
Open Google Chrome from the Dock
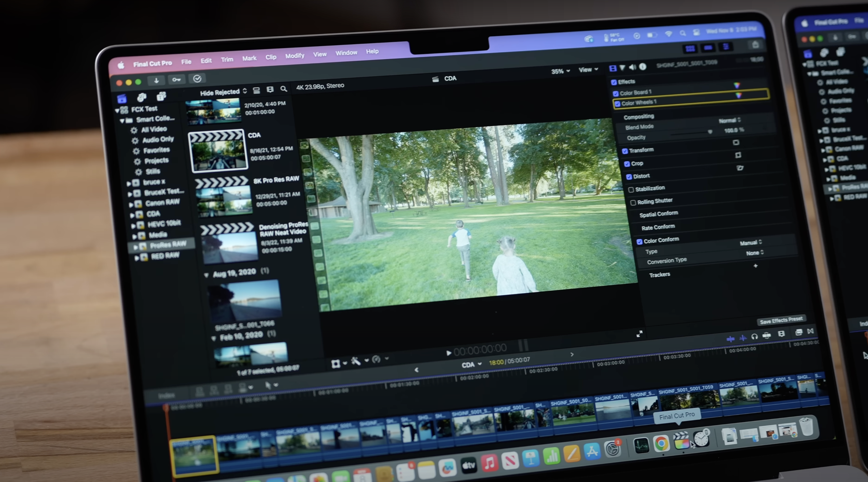661,443
